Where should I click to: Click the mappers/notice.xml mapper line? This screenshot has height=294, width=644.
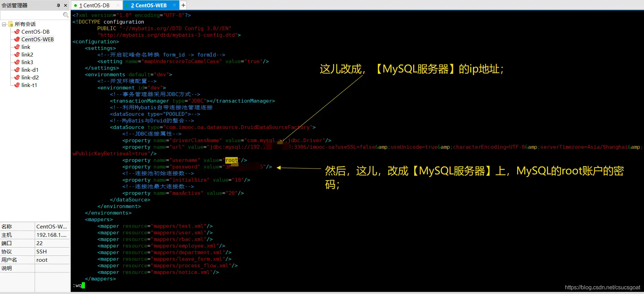point(158,272)
